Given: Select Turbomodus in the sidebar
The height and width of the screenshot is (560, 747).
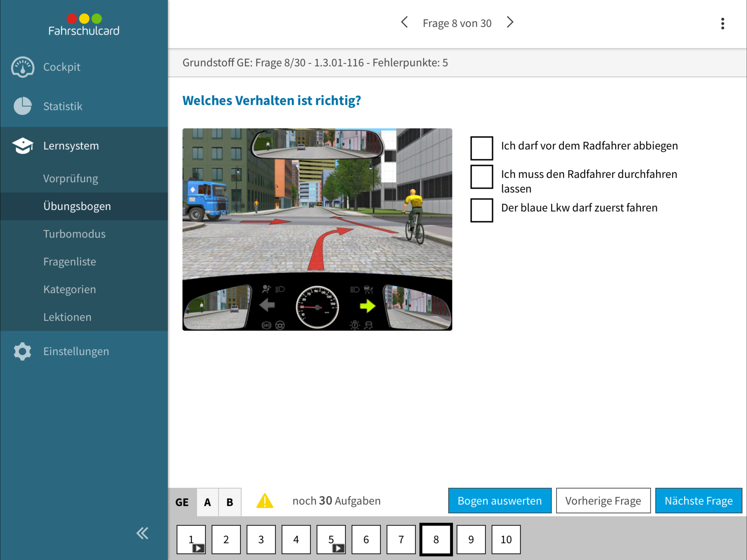Looking at the screenshot, I should point(74,234).
